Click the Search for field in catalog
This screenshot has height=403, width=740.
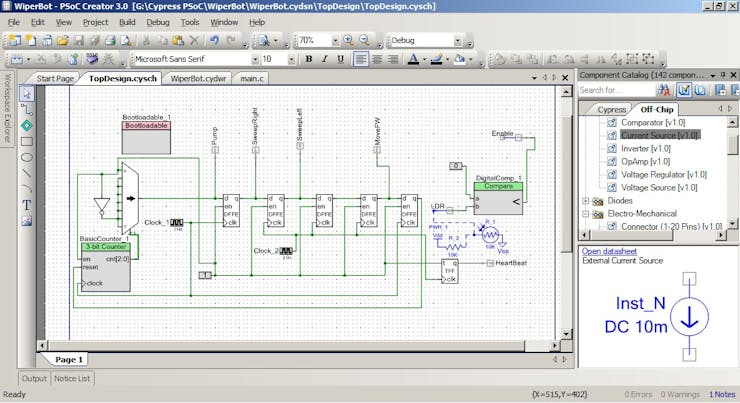pyautogui.click(x=617, y=90)
